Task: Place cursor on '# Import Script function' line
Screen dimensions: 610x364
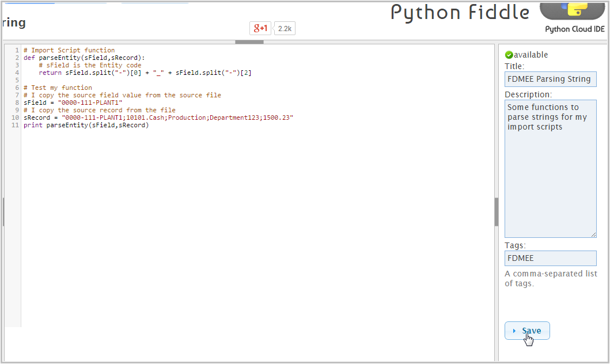Action: [x=69, y=50]
